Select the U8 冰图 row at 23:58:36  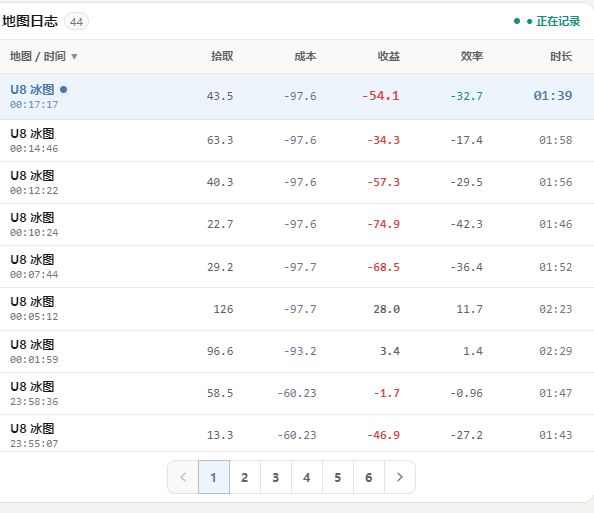pos(297,393)
